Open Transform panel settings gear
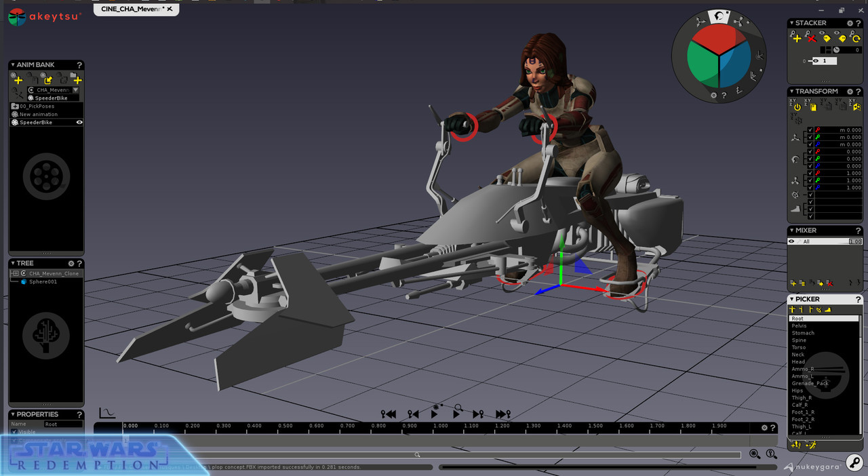868x476 pixels. (850, 91)
